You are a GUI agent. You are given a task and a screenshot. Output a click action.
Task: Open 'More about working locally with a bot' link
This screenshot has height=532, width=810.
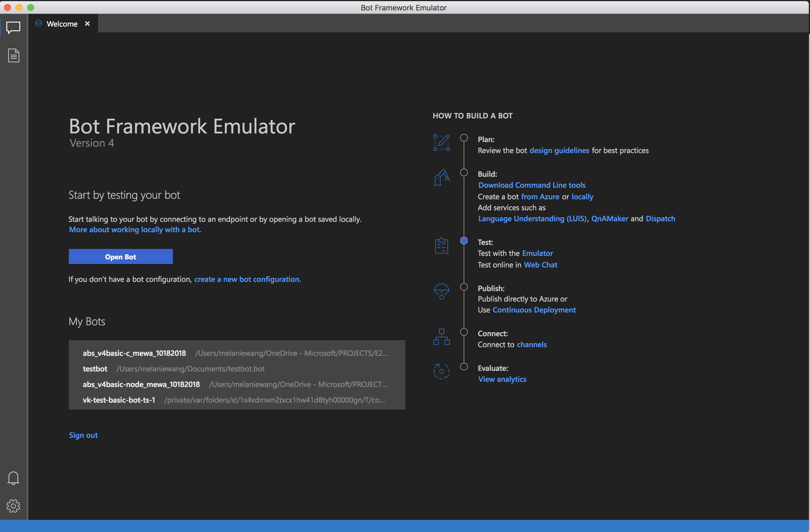coord(135,230)
